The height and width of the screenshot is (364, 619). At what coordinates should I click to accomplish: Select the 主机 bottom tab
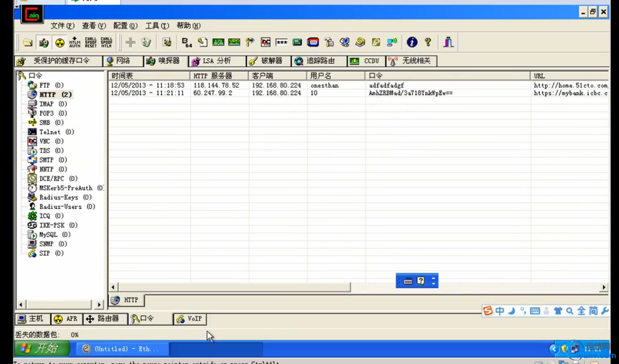[x=33, y=319]
